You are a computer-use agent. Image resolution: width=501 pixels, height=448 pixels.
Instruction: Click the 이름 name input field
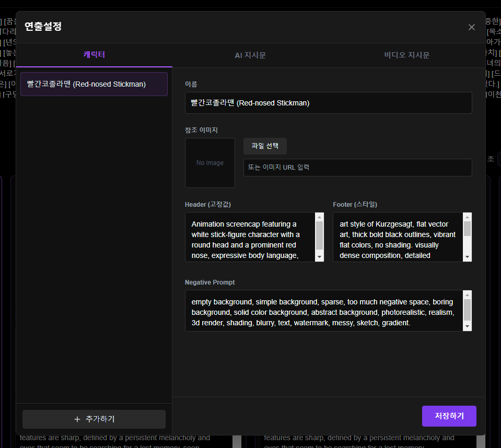pos(328,103)
